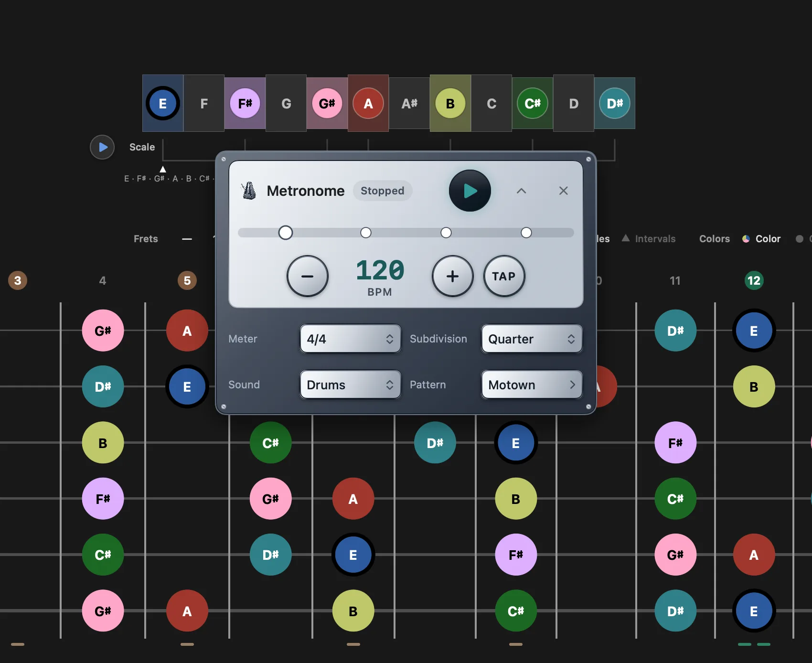Toggle the E root note in the note selector

pyautogui.click(x=163, y=103)
